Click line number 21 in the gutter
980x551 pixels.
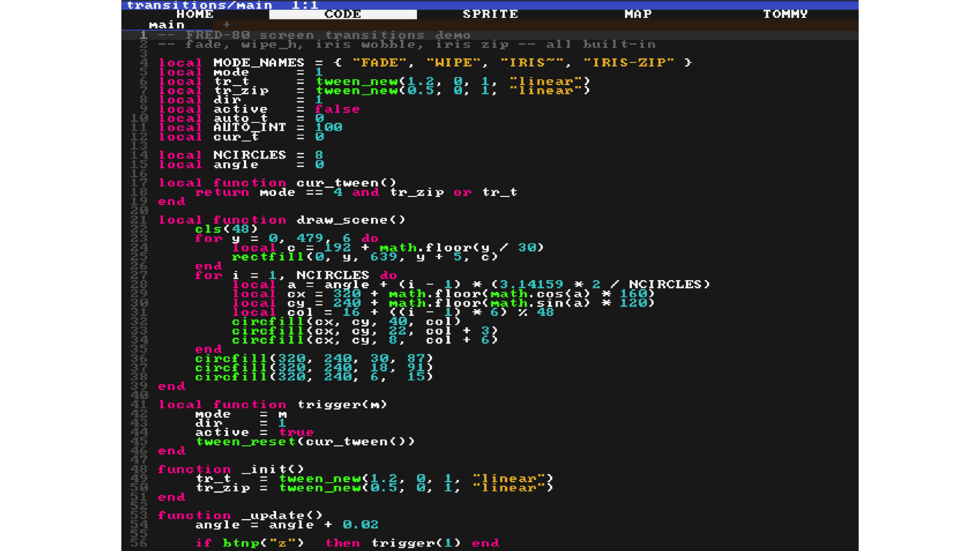pyautogui.click(x=139, y=220)
